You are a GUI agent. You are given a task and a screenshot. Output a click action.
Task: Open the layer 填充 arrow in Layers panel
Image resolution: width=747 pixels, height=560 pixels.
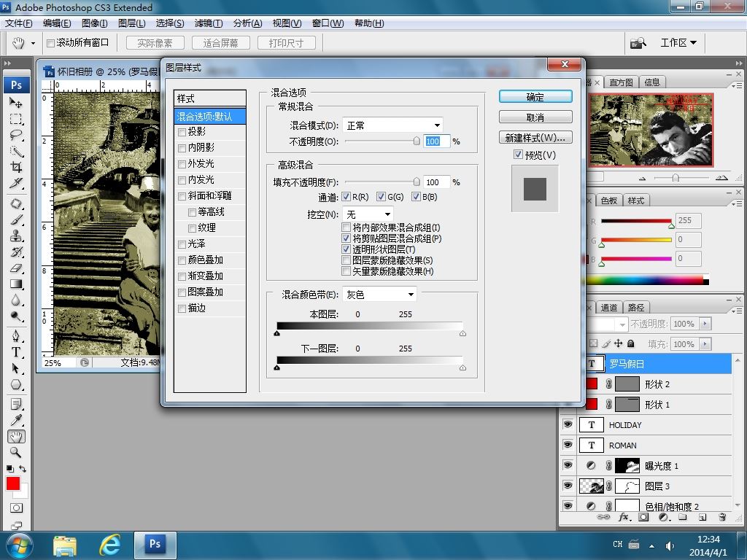(x=705, y=344)
